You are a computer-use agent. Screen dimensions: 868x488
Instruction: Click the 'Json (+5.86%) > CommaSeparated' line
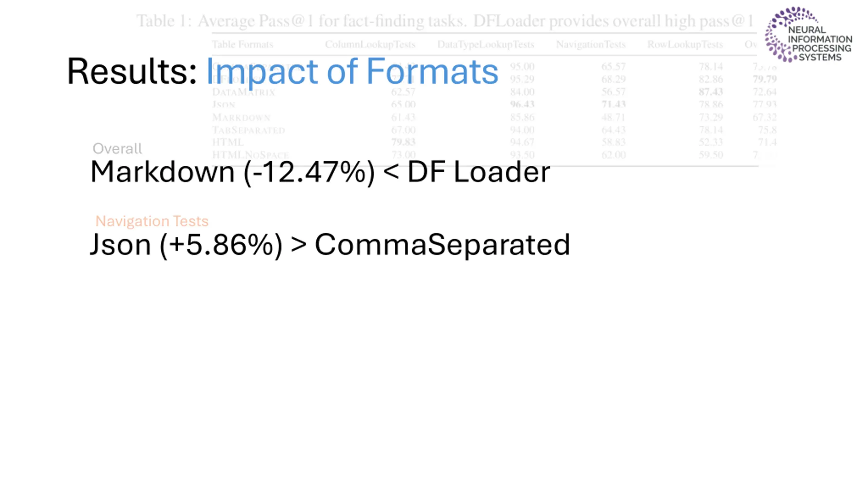click(330, 245)
